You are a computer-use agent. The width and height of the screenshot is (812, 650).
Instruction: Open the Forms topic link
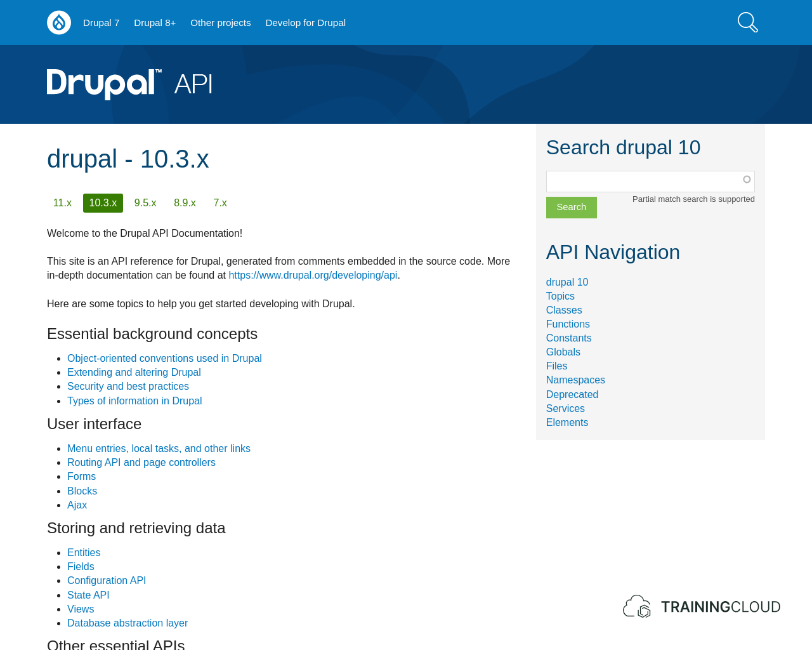(81, 477)
